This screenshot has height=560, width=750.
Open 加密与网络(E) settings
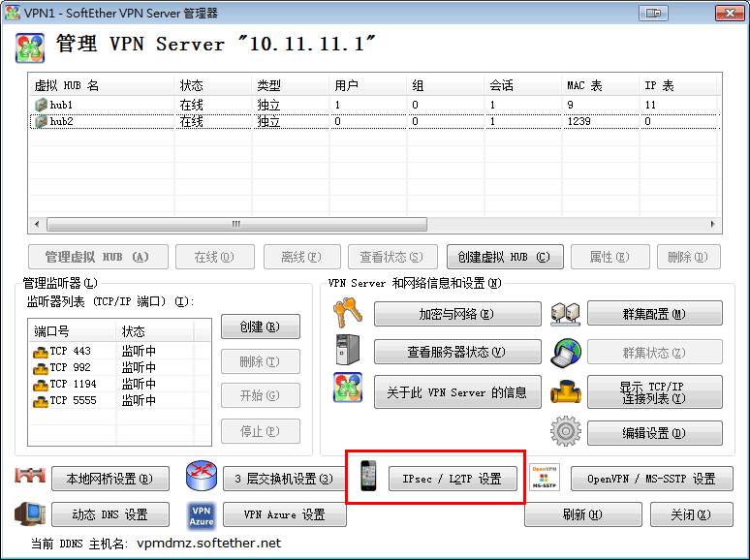pos(457,314)
